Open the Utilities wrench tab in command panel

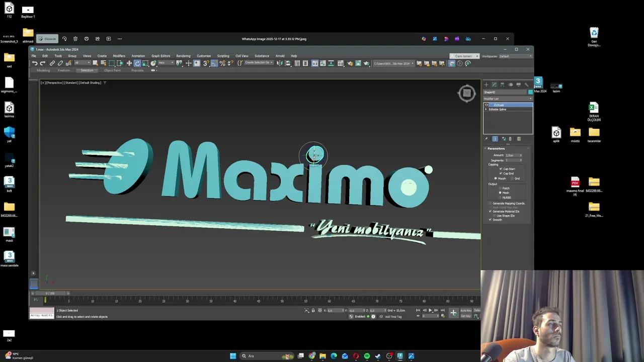pyautogui.click(x=526, y=84)
